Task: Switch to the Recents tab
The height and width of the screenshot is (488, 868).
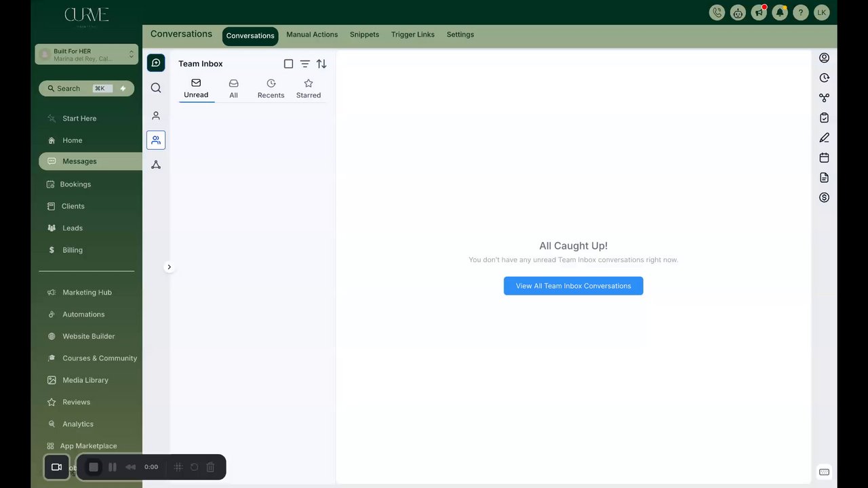Action: [x=271, y=89]
